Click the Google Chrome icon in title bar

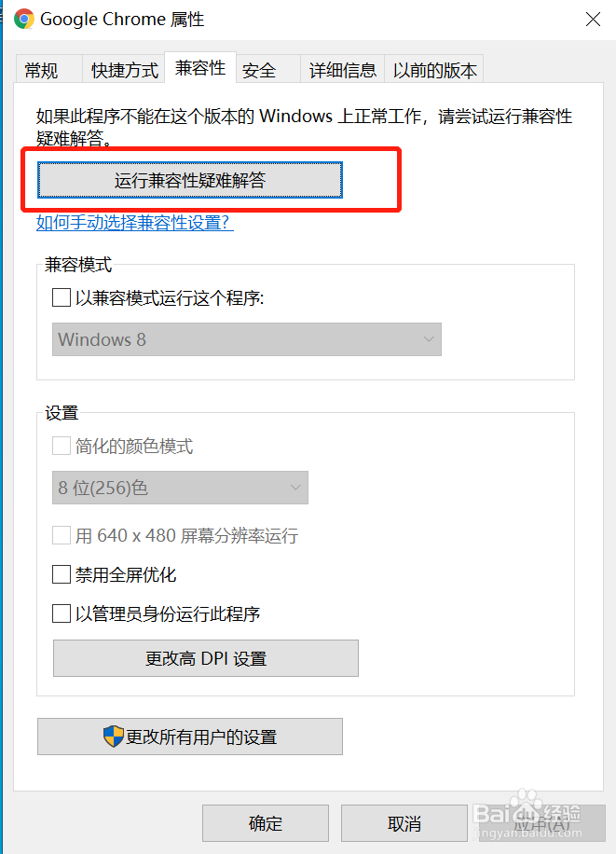[x=24, y=19]
